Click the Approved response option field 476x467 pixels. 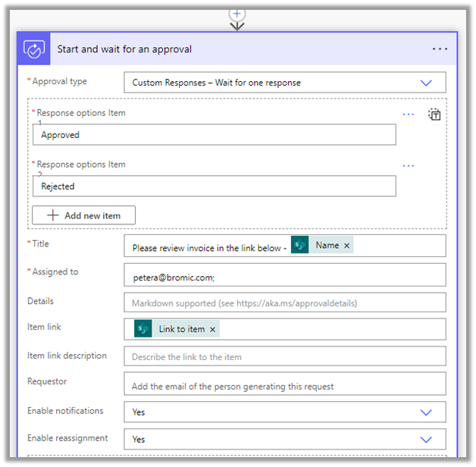pos(214,135)
